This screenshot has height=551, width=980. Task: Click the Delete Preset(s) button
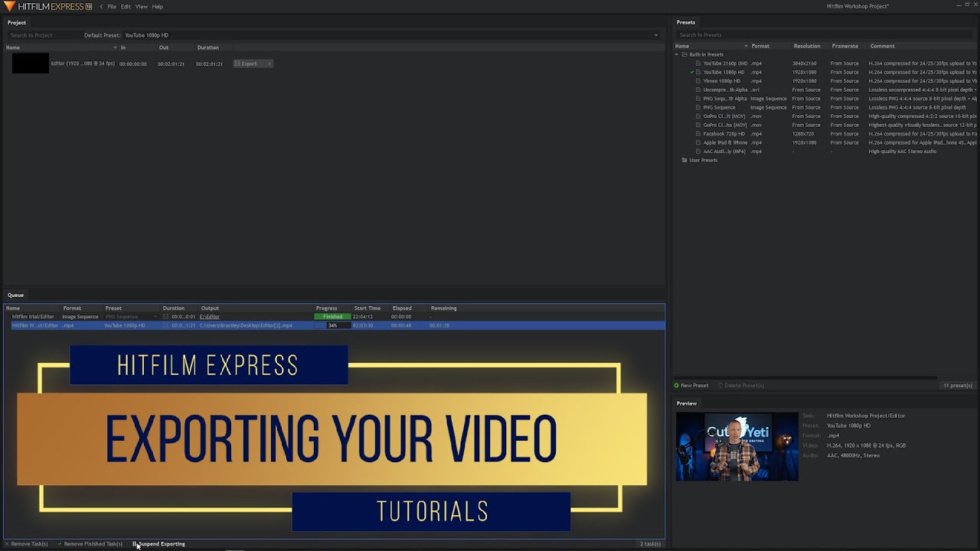pyautogui.click(x=740, y=386)
